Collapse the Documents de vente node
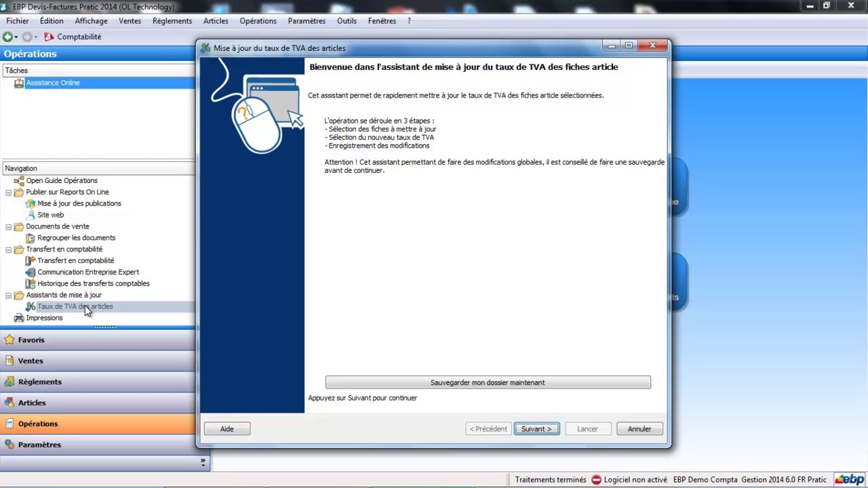 9,226
